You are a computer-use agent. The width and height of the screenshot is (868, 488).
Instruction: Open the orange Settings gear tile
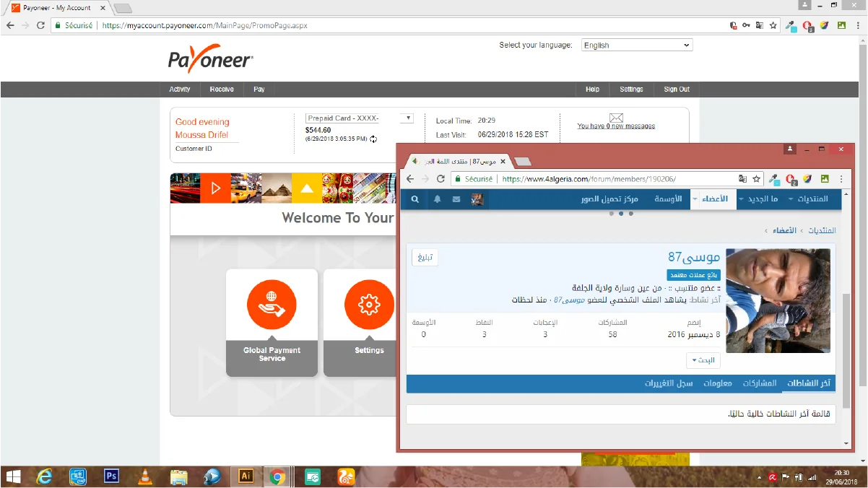coord(369,305)
